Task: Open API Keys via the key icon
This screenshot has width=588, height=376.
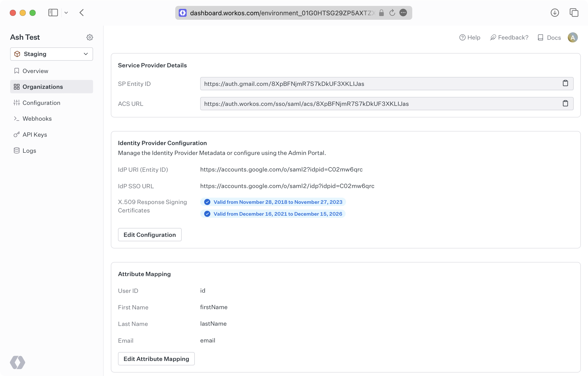Action: point(35,134)
